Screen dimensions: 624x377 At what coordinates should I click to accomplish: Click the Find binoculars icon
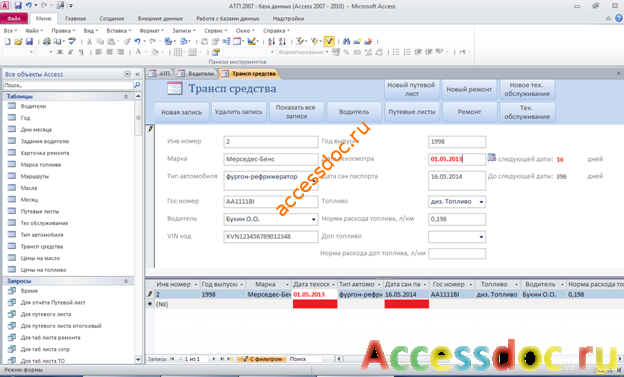tap(346, 41)
